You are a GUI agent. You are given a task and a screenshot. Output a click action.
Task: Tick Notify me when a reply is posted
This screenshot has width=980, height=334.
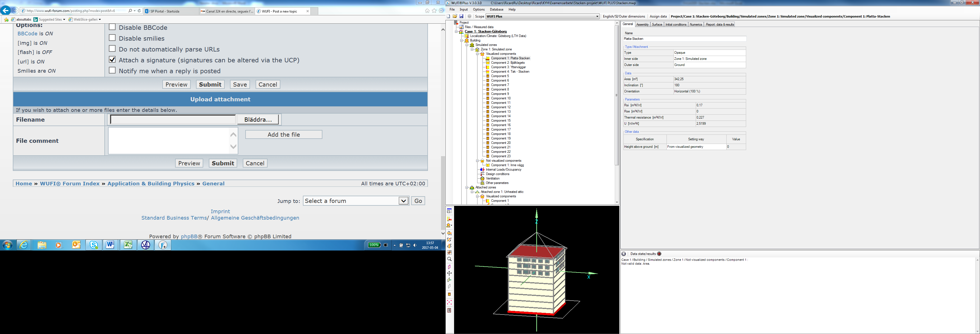[112, 70]
